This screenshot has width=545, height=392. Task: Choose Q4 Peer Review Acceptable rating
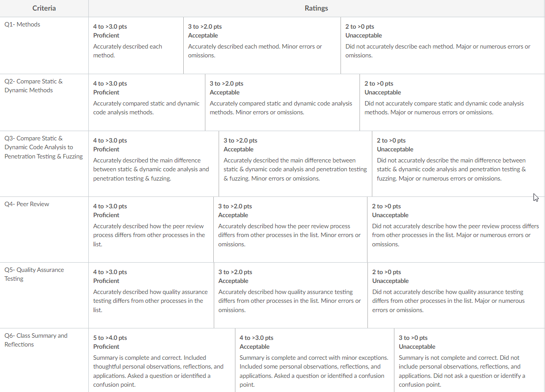[x=290, y=230]
